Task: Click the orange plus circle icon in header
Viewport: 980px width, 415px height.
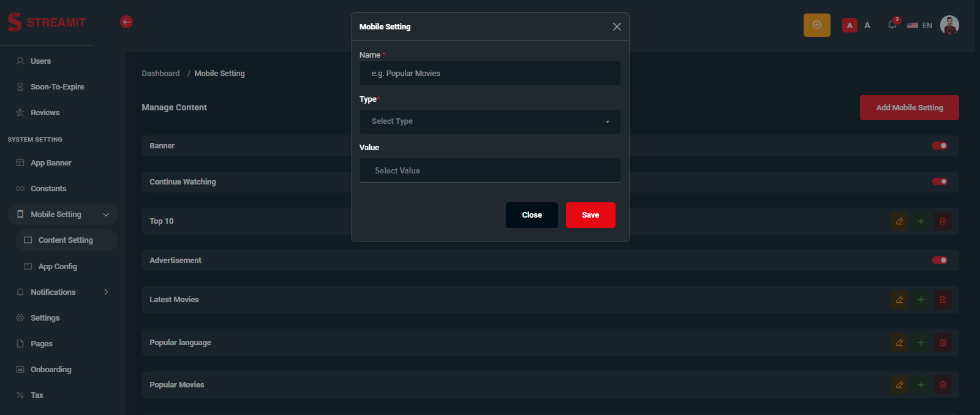Action: [816, 25]
